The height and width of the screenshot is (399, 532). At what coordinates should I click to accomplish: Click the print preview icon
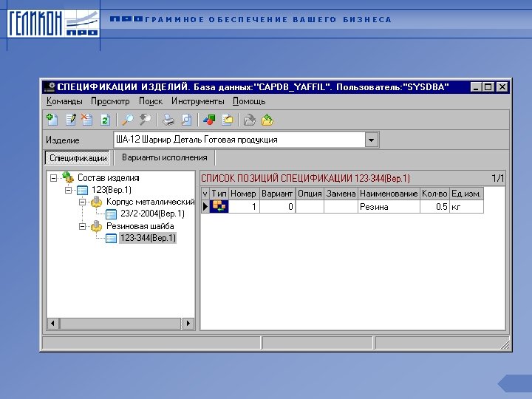point(186,120)
